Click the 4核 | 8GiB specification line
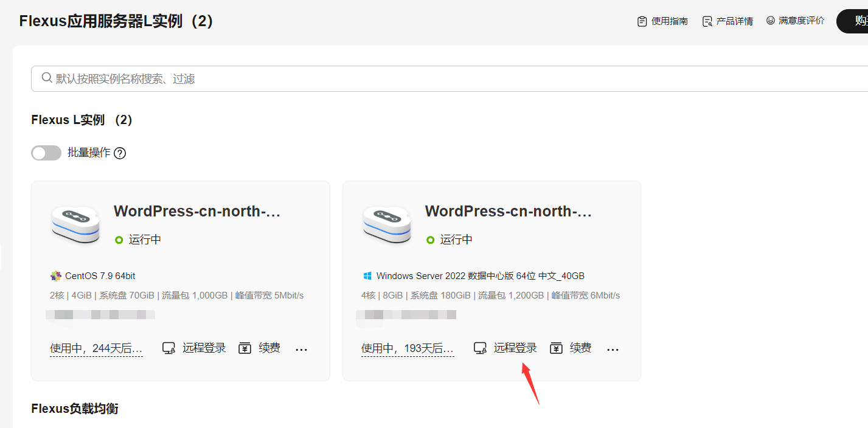868x428 pixels. click(x=491, y=295)
